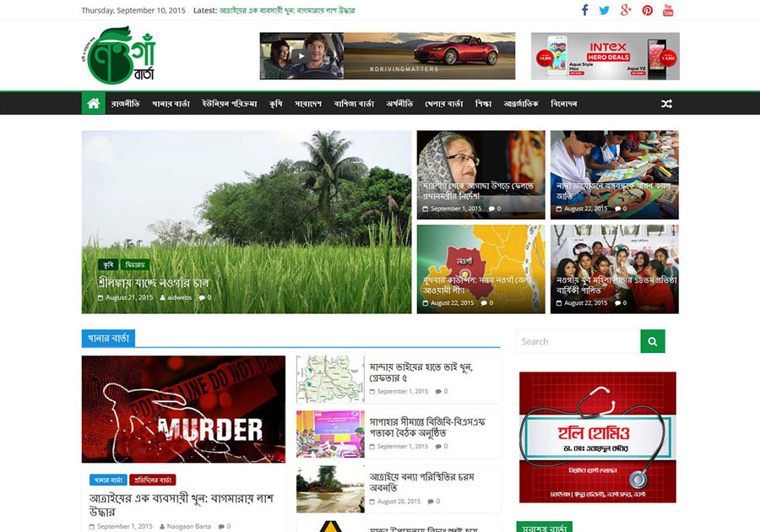Open the YouTube social icon
Image resolution: width=760 pixels, height=532 pixels.
(x=668, y=10)
